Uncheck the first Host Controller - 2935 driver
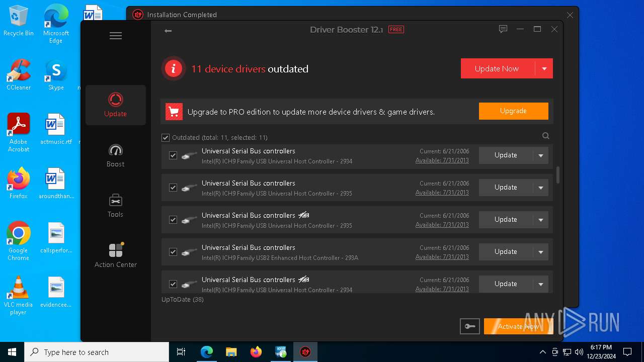This screenshot has width=644, height=362. pyautogui.click(x=173, y=188)
